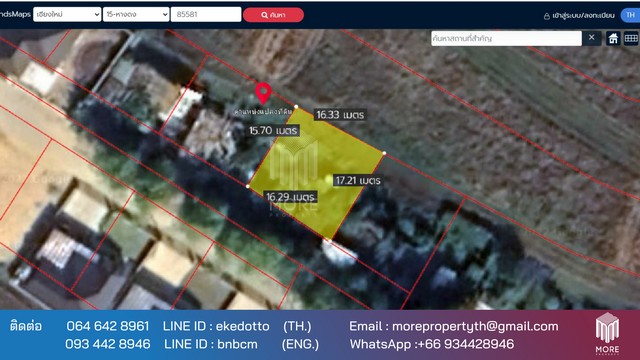
Task: Click the MORE logo in the bottom banner
Action: [607, 333]
